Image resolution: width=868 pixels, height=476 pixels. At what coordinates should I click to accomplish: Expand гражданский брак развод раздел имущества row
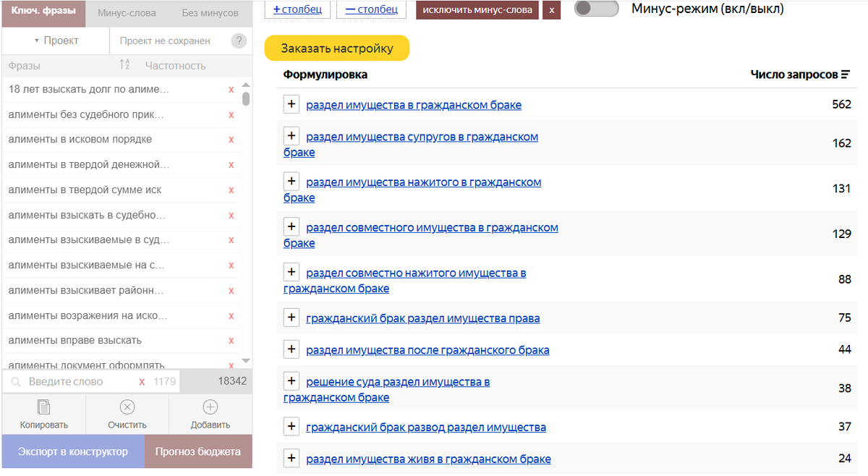point(291,427)
